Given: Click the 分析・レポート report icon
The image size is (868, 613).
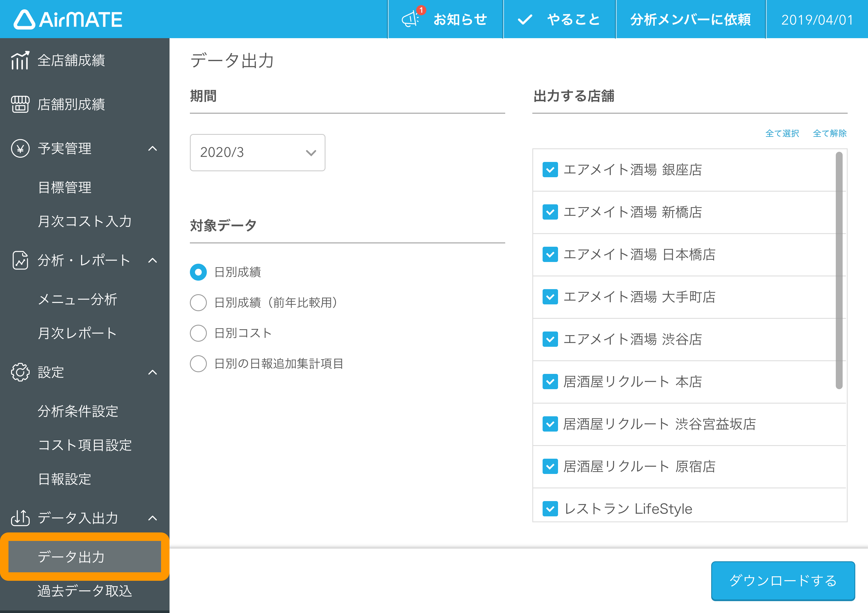Looking at the screenshot, I should point(20,260).
